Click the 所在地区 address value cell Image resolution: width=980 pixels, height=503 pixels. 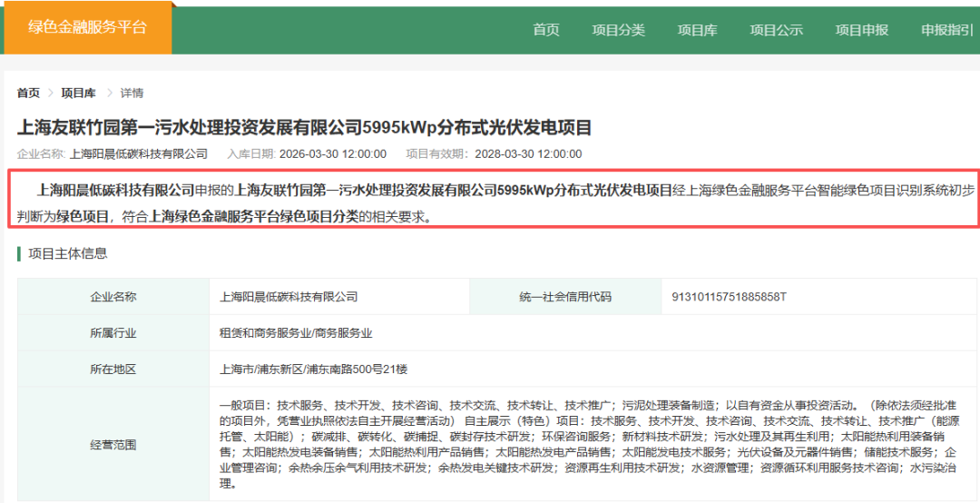tap(314, 370)
